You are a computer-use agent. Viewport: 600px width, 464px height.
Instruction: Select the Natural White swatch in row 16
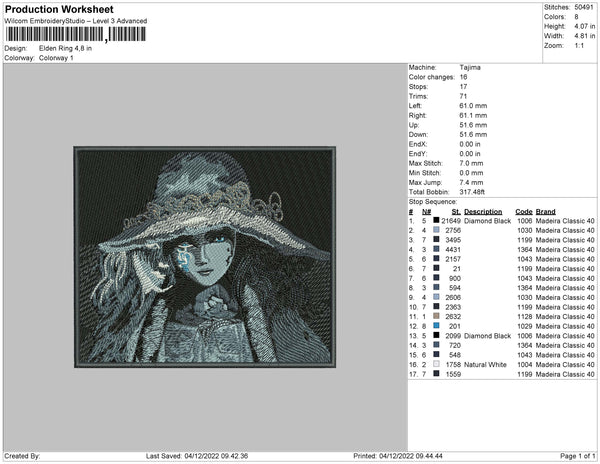pos(436,364)
